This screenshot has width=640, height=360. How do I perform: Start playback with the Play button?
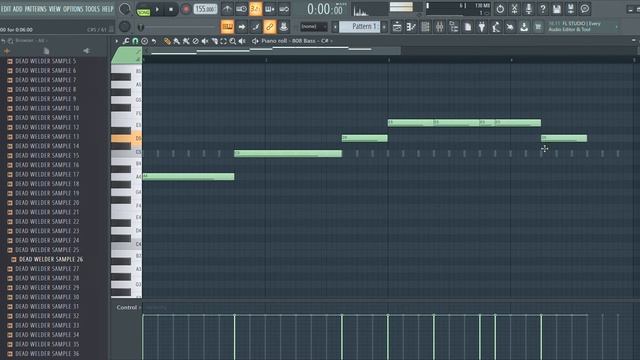point(158,9)
